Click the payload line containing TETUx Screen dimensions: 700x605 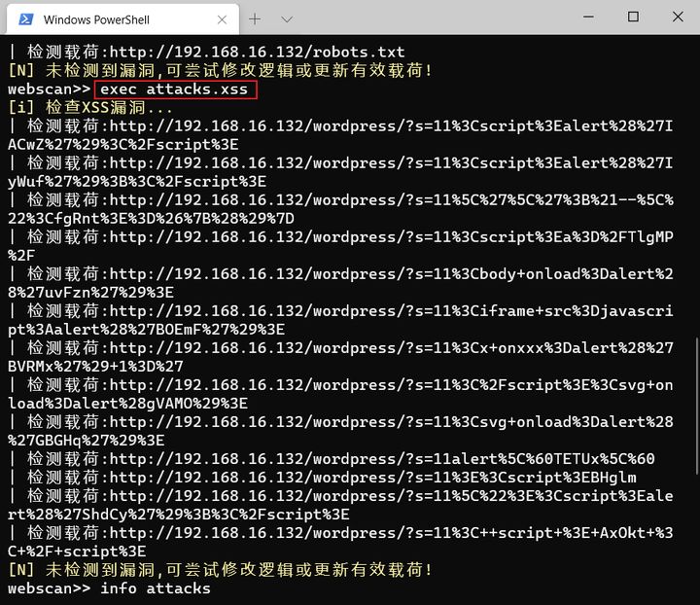(332, 459)
